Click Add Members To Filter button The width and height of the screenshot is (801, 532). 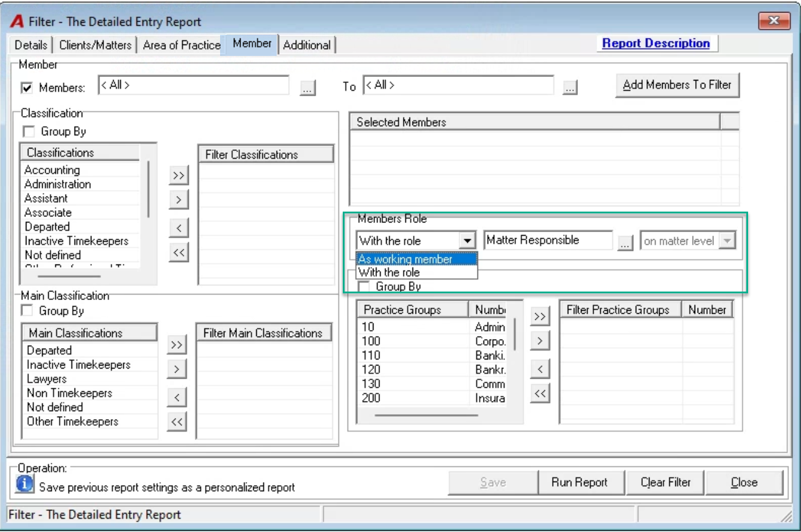tap(677, 85)
